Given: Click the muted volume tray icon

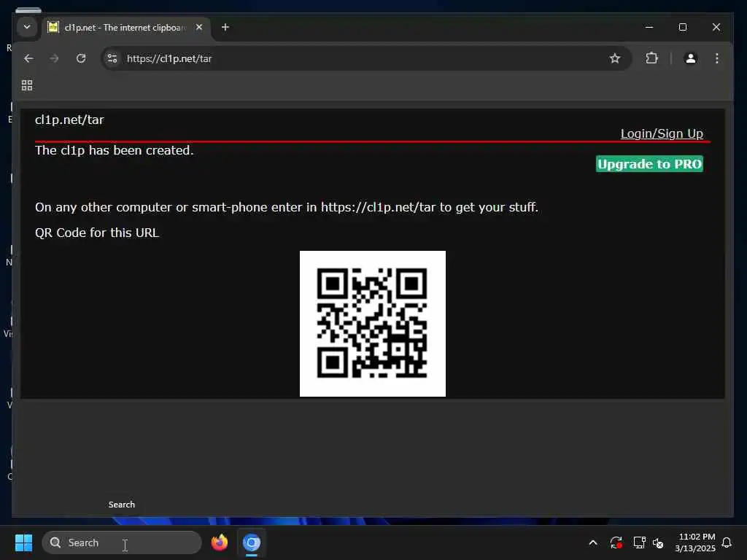Looking at the screenshot, I should [658, 542].
